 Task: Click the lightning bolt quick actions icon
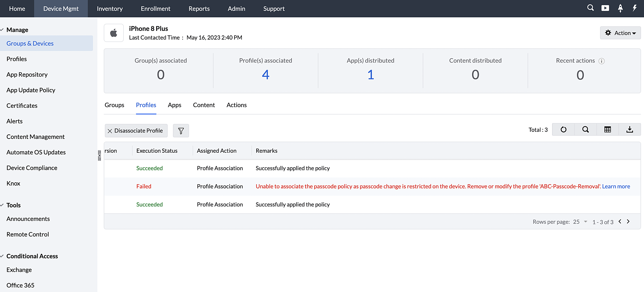(x=635, y=8)
